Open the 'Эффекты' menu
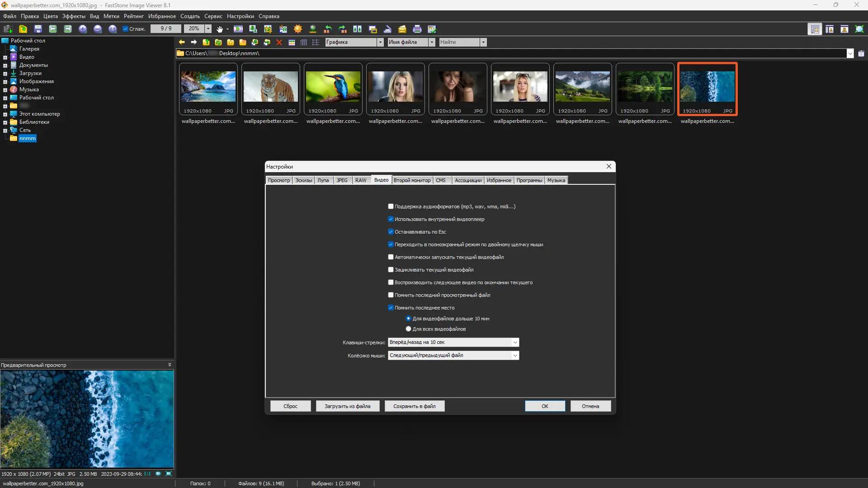The height and width of the screenshot is (488, 868). click(74, 16)
